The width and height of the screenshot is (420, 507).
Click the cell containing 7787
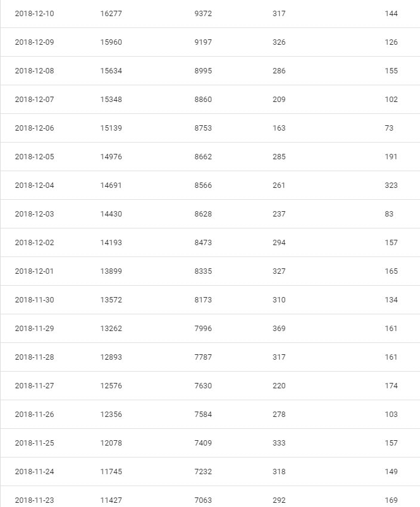203,357
